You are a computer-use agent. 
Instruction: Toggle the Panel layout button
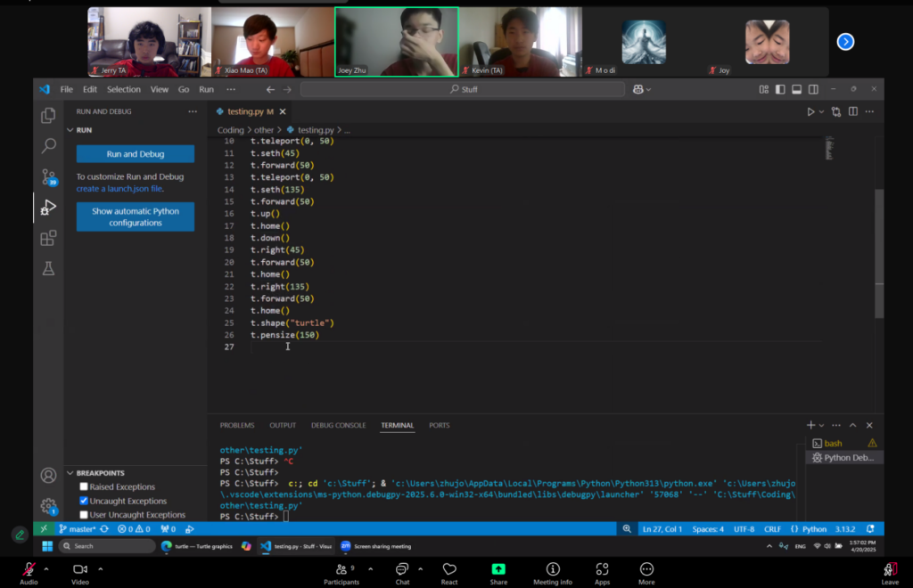click(x=796, y=89)
